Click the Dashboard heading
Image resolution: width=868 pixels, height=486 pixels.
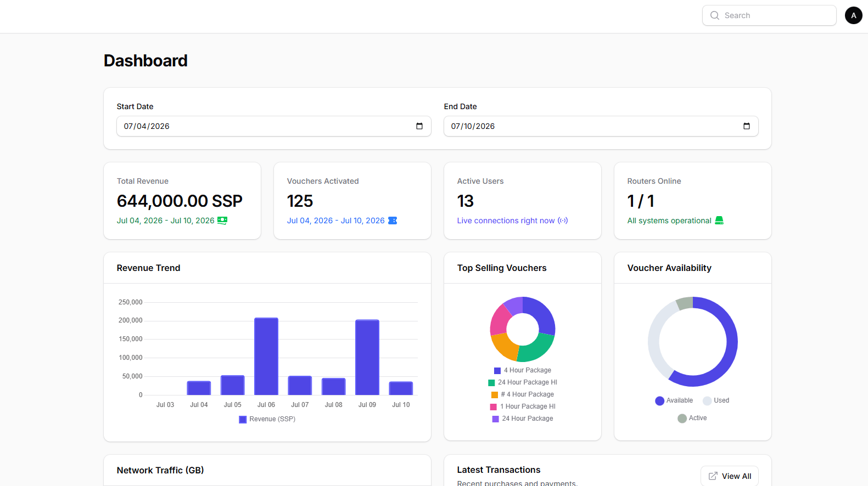[x=145, y=61]
